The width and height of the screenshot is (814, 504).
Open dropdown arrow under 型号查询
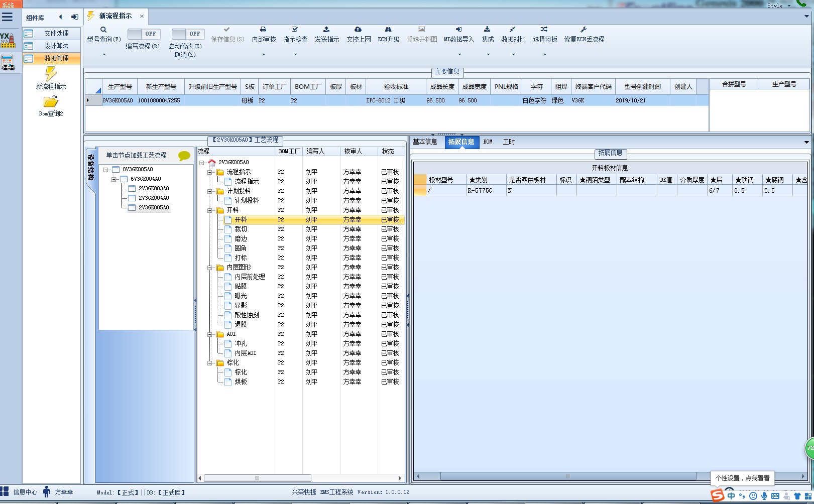[104, 54]
